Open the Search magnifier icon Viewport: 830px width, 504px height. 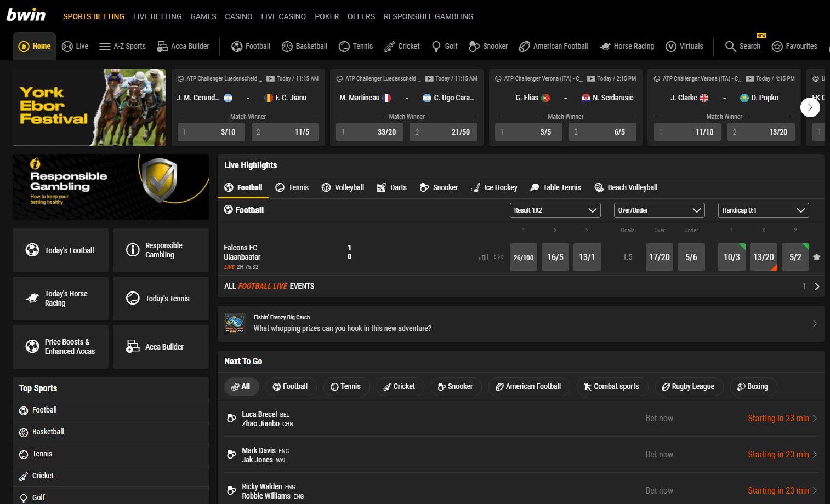(x=730, y=47)
